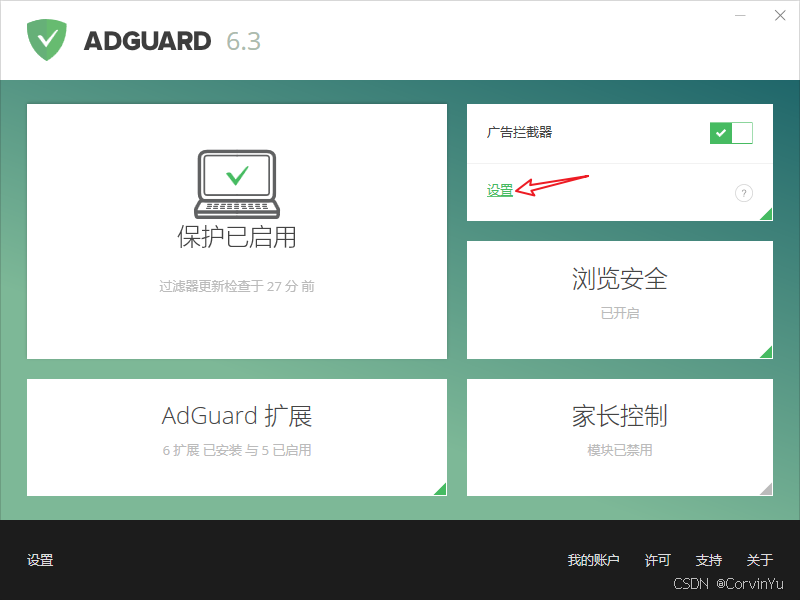The width and height of the screenshot is (800, 600).
Task: Close the AdGuard window
Action: (x=780, y=16)
